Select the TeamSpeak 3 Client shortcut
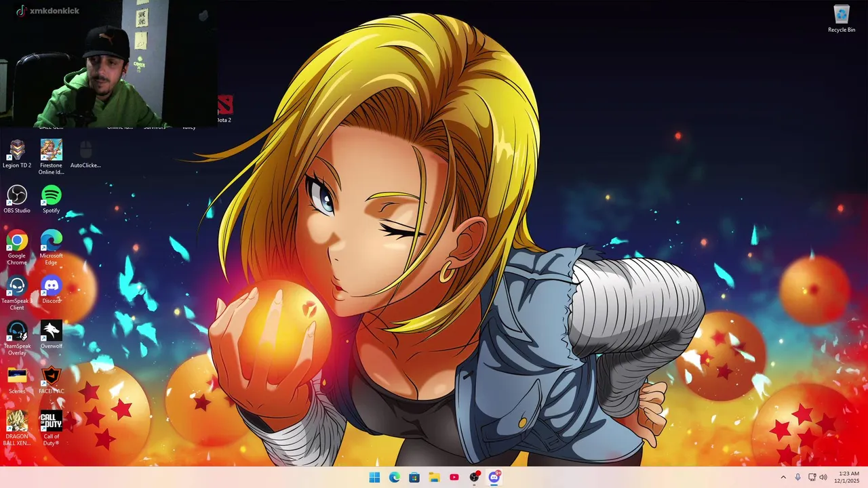The image size is (868, 488). 17,293
